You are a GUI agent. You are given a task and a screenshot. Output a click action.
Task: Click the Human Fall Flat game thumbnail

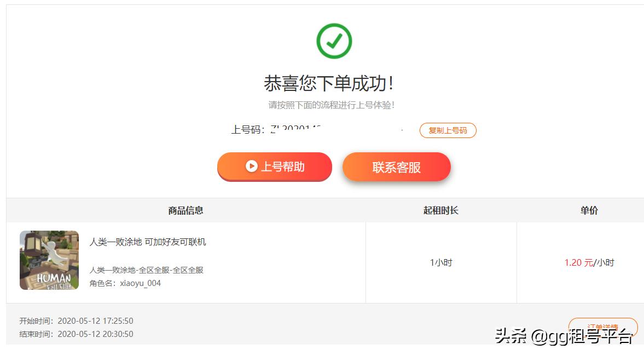(49, 260)
